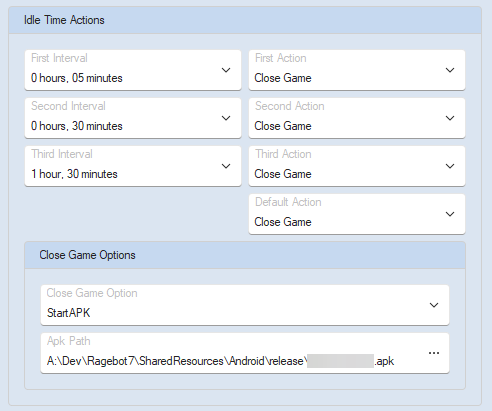Click the Third Interval chevron icon

pos(226,166)
